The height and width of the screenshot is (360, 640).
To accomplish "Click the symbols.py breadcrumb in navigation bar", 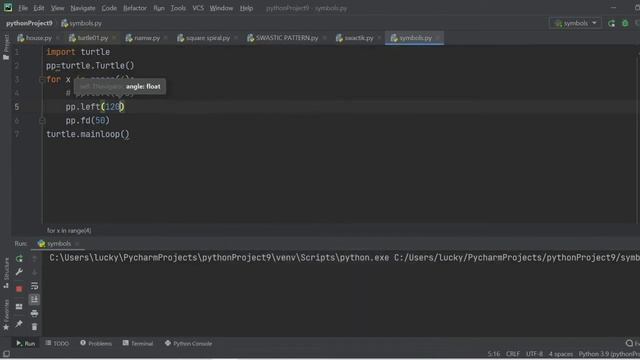I will [x=81, y=23].
